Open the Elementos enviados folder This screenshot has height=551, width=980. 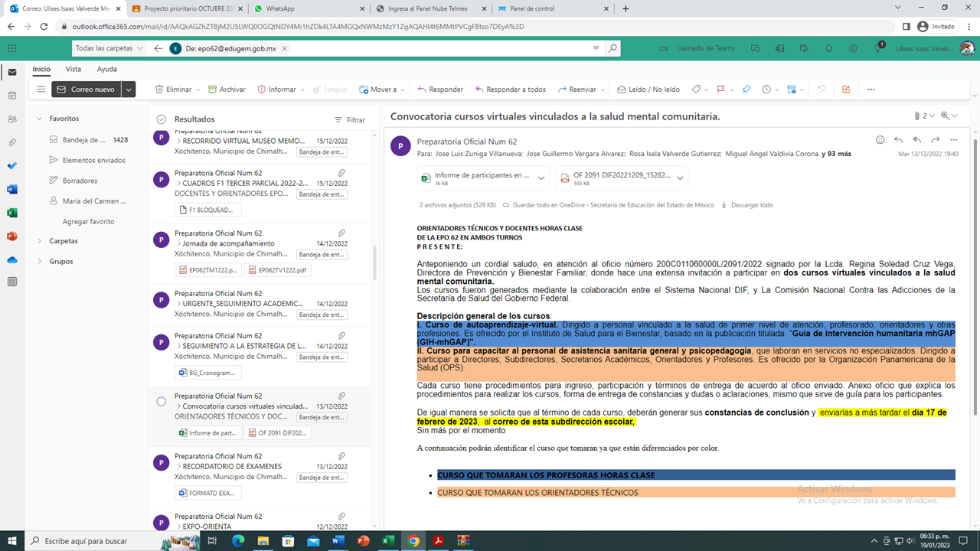(x=93, y=161)
